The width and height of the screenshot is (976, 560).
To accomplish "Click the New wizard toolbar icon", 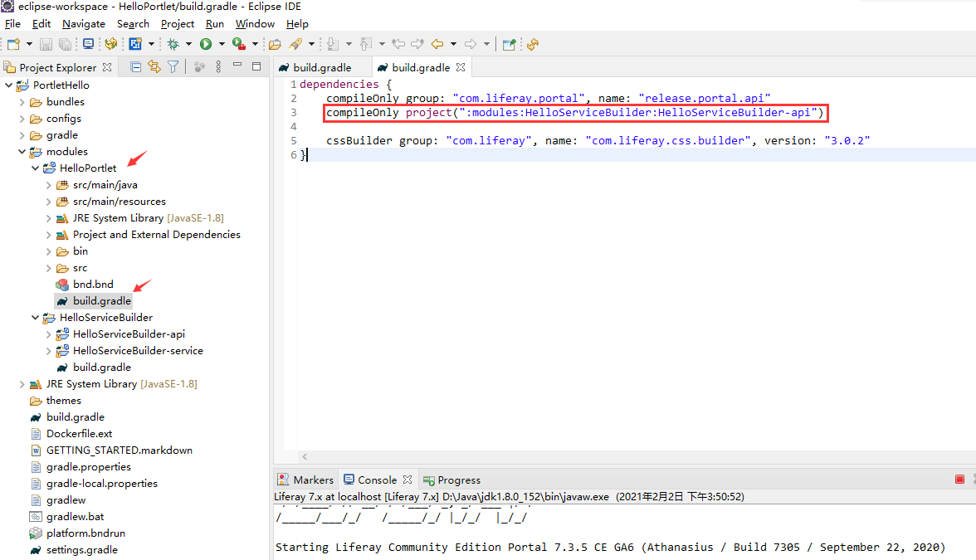I will click(x=13, y=44).
